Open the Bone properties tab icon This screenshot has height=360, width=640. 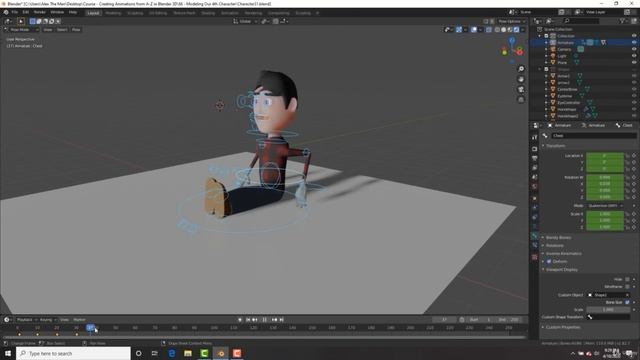coord(535,236)
